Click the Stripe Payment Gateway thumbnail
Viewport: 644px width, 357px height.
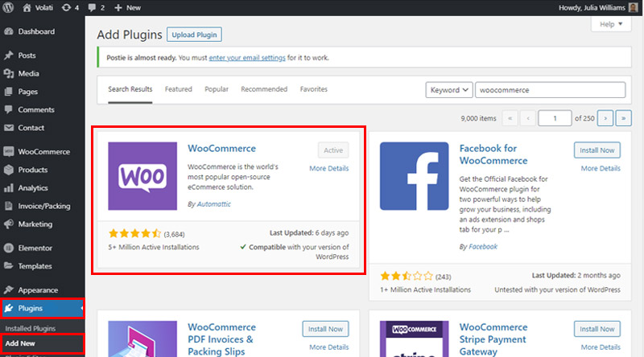[x=414, y=339]
